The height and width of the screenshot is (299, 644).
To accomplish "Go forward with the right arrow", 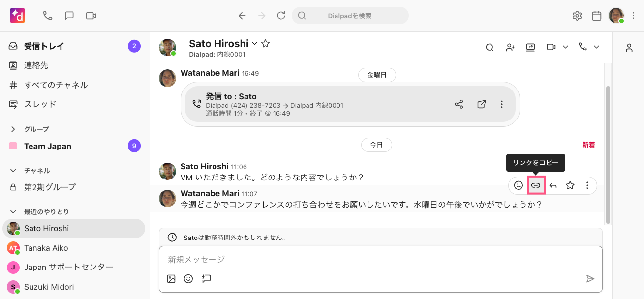I will pyautogui.click(x=262, y=16).
